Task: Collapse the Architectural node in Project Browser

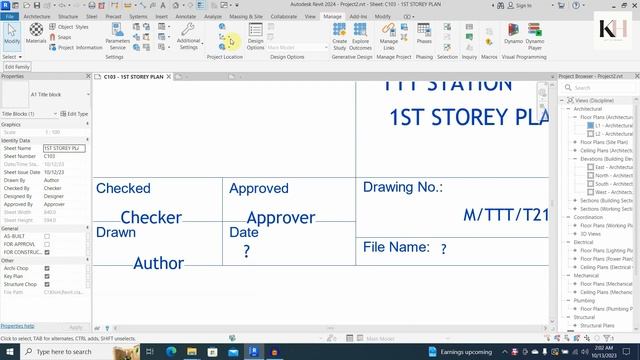Action: (x=568, y=109)
